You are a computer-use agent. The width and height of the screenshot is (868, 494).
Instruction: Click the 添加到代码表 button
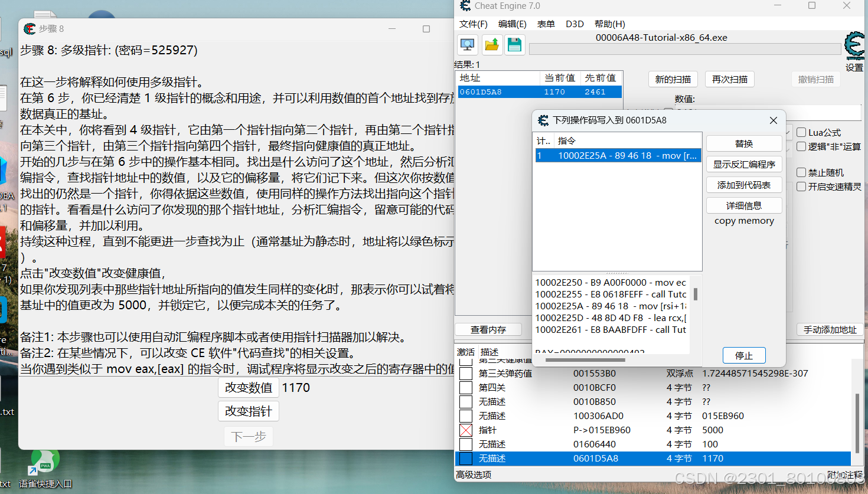click(744, 185)
